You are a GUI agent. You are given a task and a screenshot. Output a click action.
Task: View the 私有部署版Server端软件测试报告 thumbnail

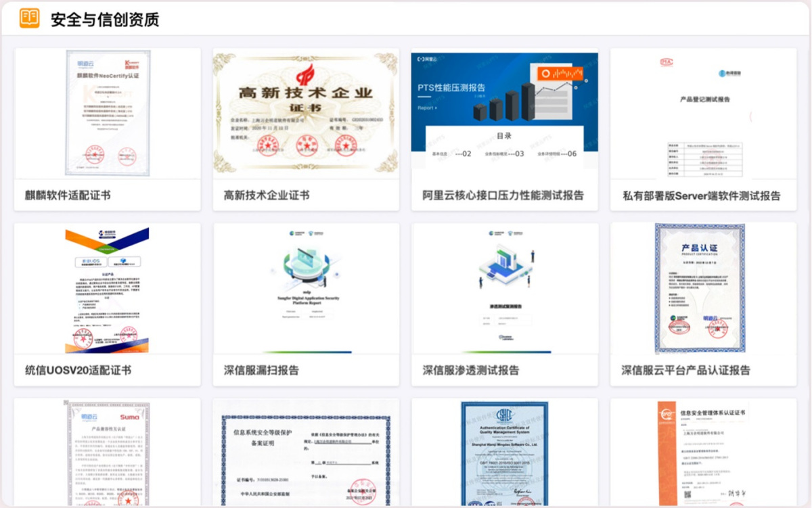704,113
